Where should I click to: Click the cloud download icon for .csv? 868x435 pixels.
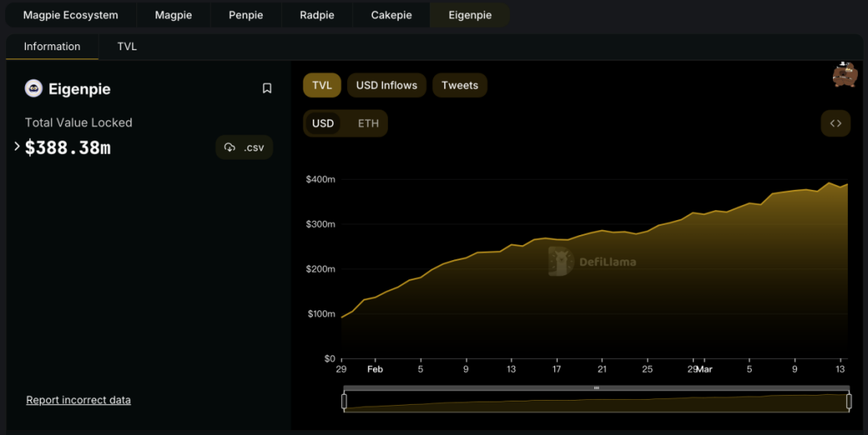pyautogui.click(x=230, y=147)
